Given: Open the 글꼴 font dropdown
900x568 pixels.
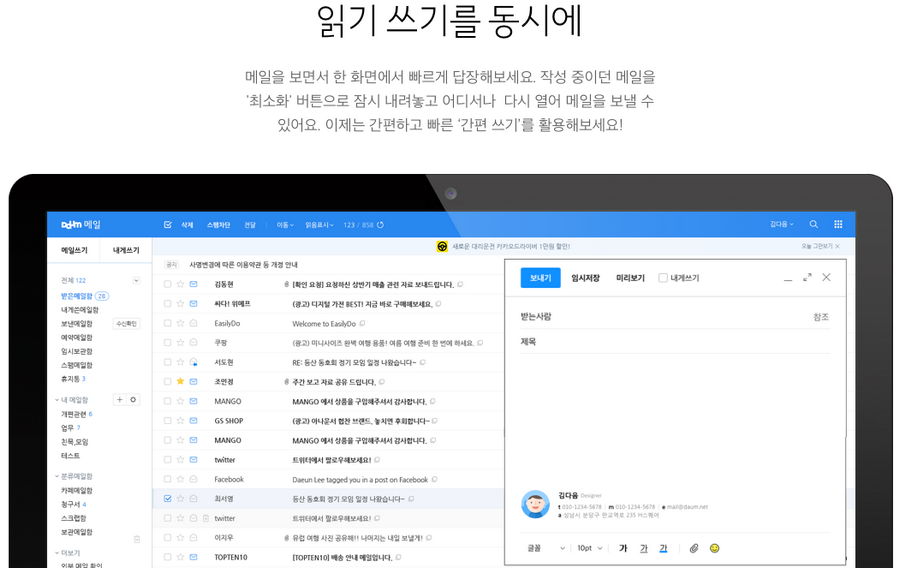Looking at the screenshot, I should [x=546, y=548].
